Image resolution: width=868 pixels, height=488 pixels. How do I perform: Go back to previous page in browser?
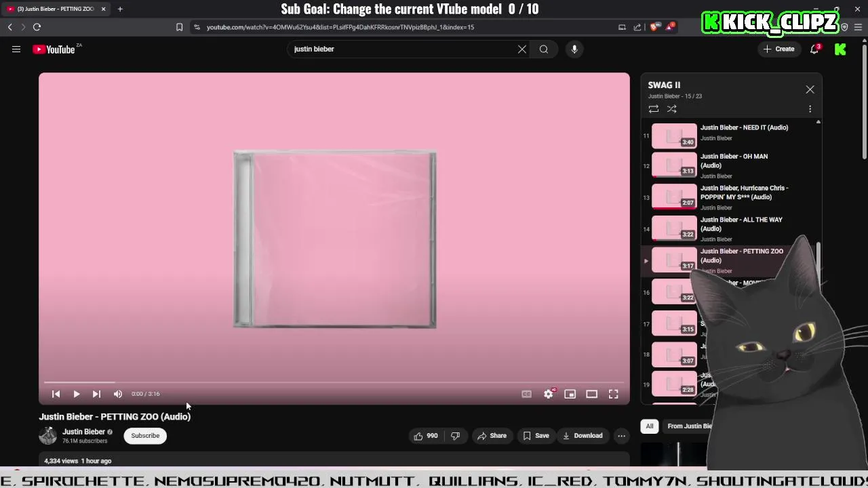coord(9,27)
